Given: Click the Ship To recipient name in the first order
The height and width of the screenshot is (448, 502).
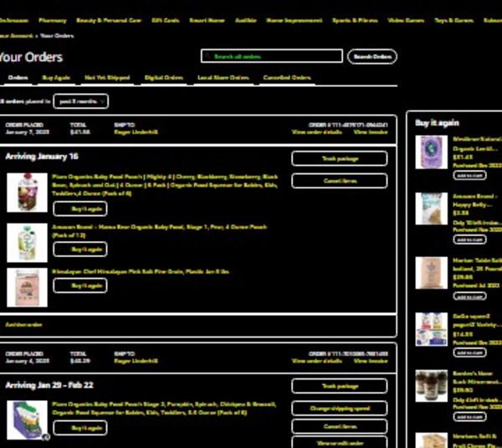Looking at the screenshot, I should 136,132.
